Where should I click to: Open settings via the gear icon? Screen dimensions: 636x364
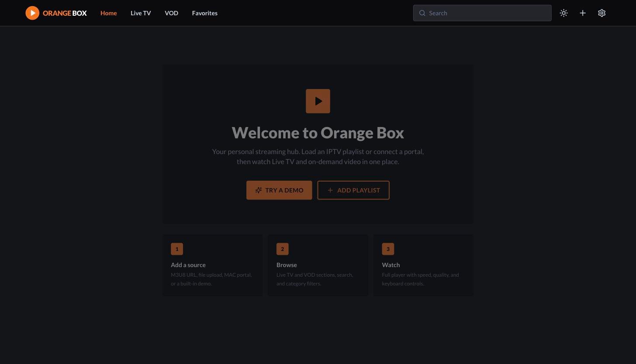[602, 13]
